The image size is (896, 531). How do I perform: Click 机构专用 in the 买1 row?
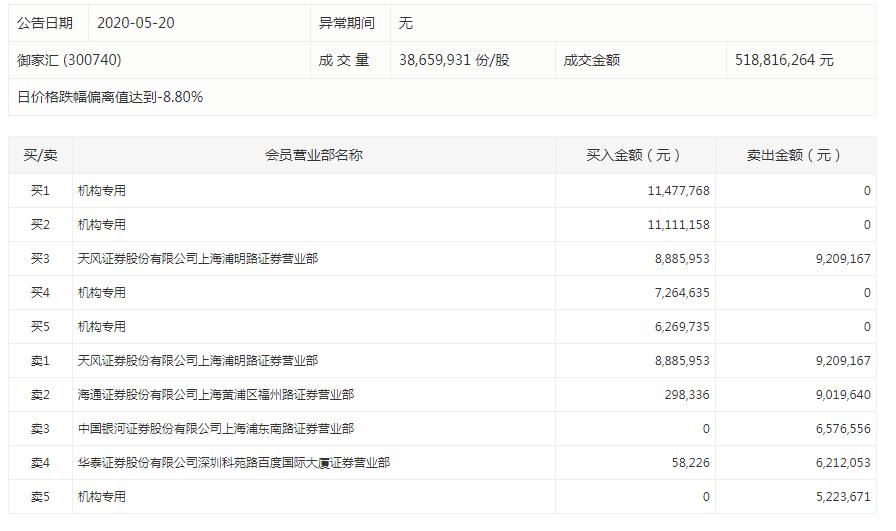(102, 190)
